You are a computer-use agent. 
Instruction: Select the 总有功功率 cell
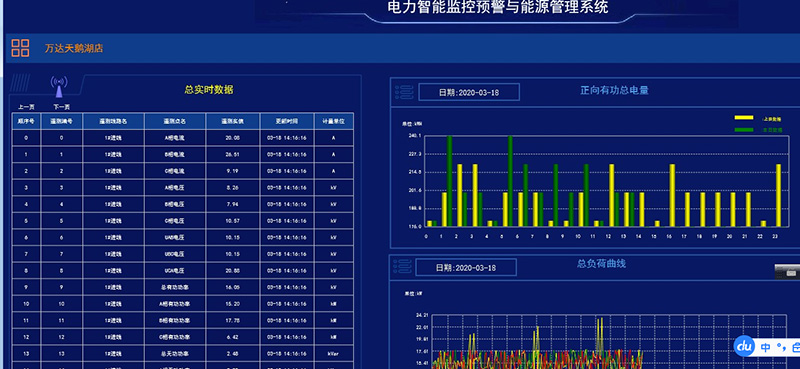(x=175, y=287)
